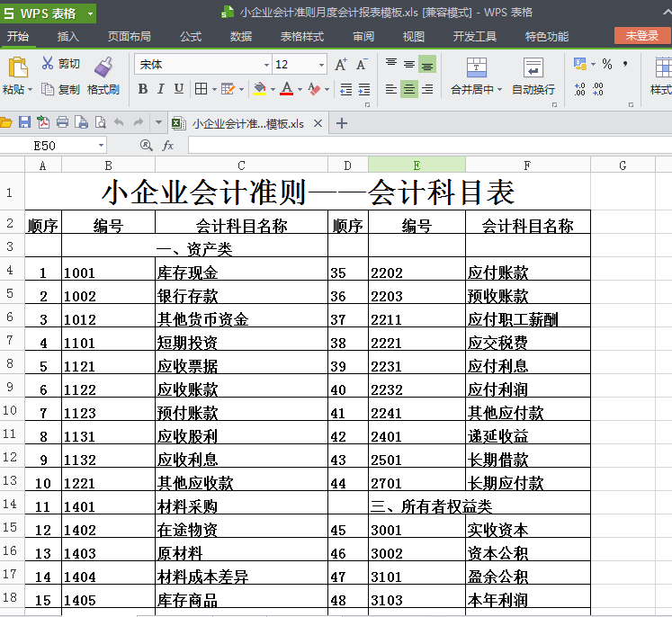
Task: Toggle align text right
Action: coord(427,89)
